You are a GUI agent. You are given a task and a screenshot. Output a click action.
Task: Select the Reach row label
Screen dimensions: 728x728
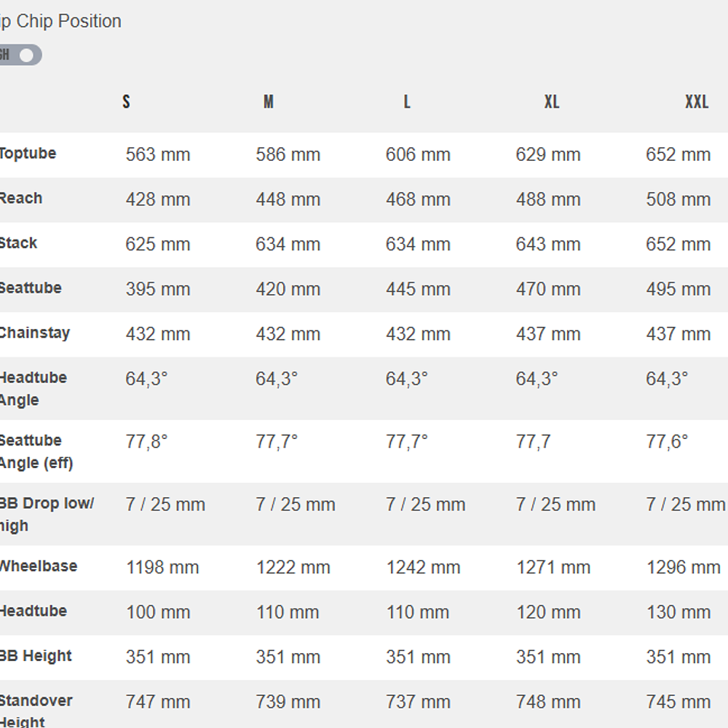[x=21, y=199]
